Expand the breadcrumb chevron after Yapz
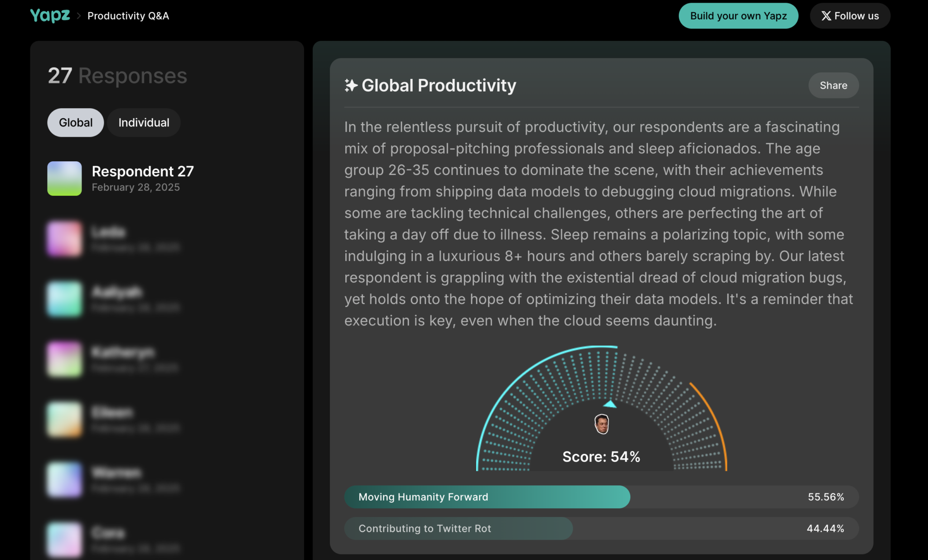Screen dimensions: 928x560 pos(79,16)
